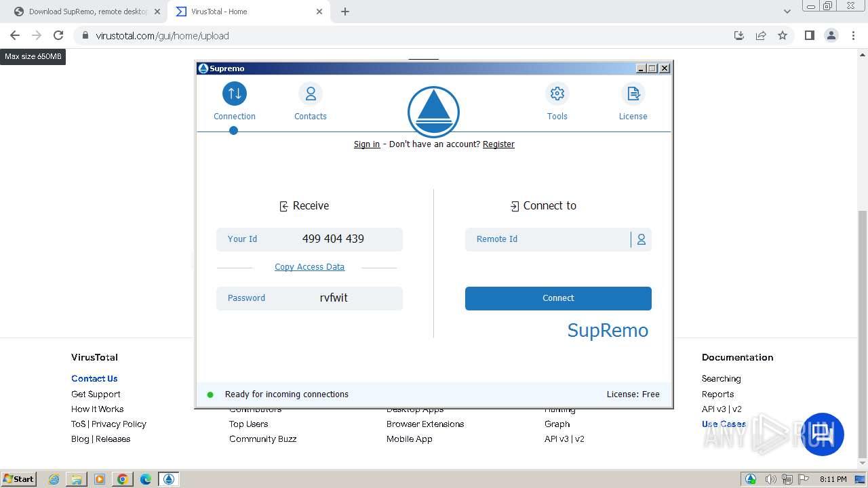Open the Connection section icon in Supremo
Image resolution: width=868 pixels, height=488 pixels.
(235, 94)
